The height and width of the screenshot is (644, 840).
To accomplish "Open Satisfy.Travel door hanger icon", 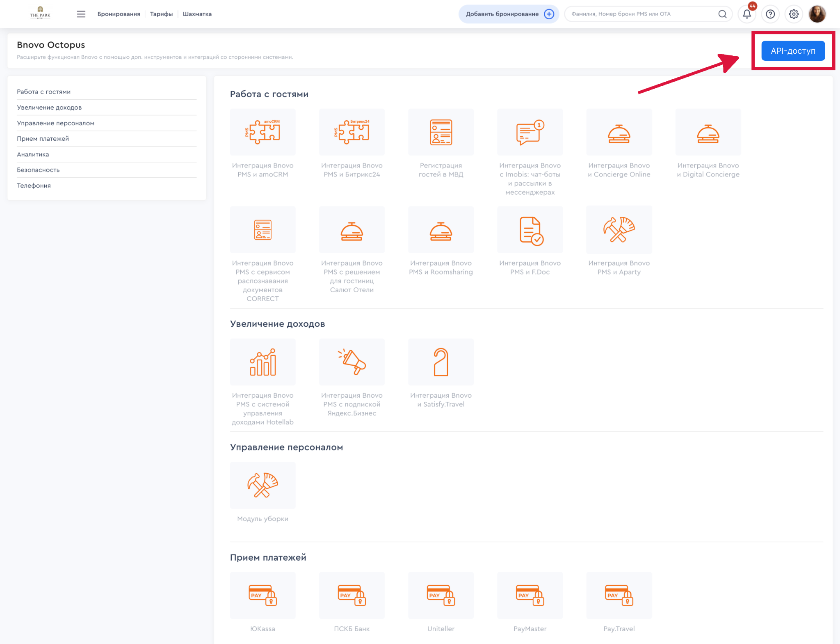I will click(x=441, y=362).
